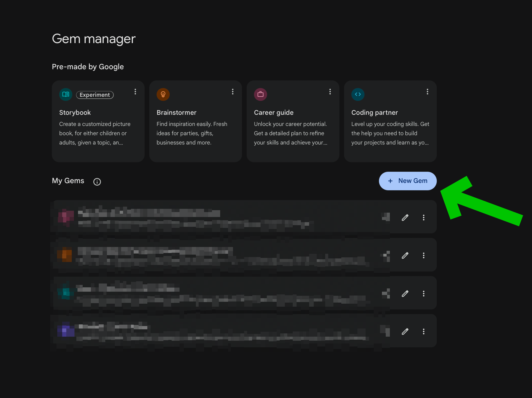Viewport: 532px width, 398px height.
Task: Click the Coding partner code brackets icon
Action: tap(358, 94)
